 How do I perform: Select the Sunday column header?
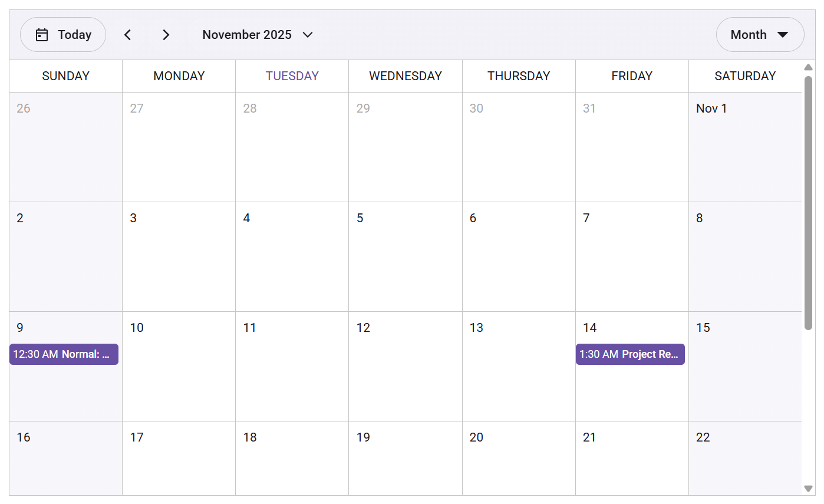tap(65, 76)
